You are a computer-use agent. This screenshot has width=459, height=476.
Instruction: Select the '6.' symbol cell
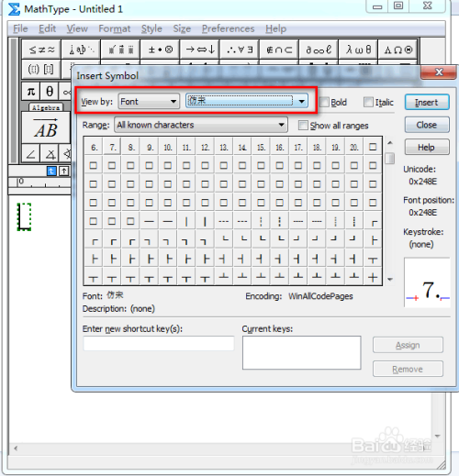click(94, 148)
